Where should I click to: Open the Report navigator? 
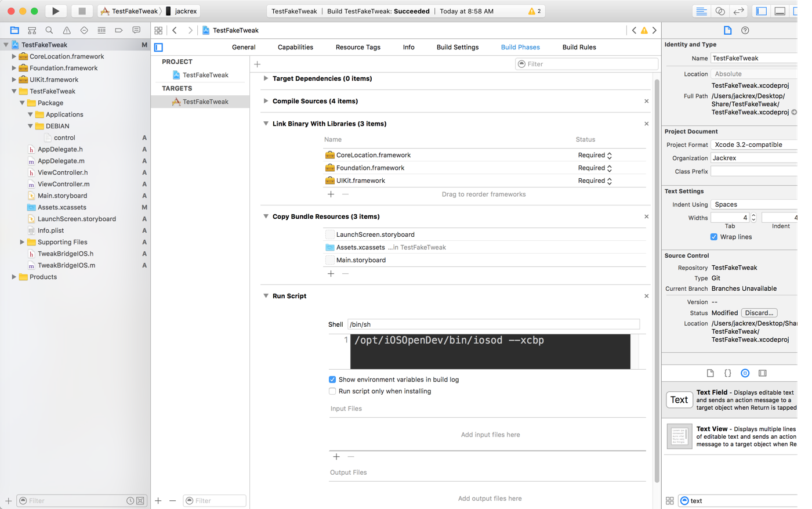pos(136,30)
